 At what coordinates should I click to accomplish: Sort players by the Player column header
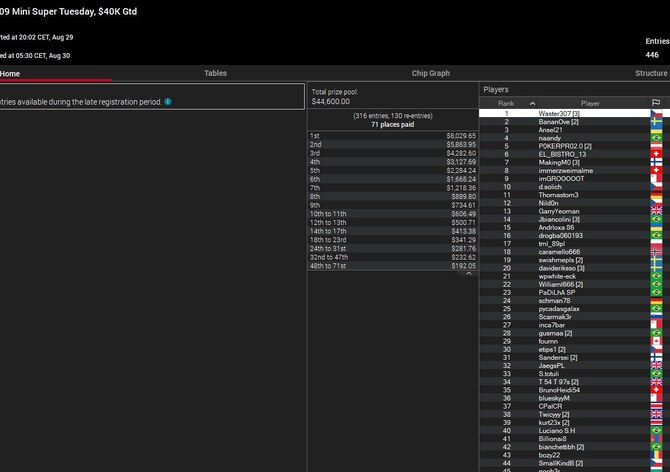pos(590,103)
